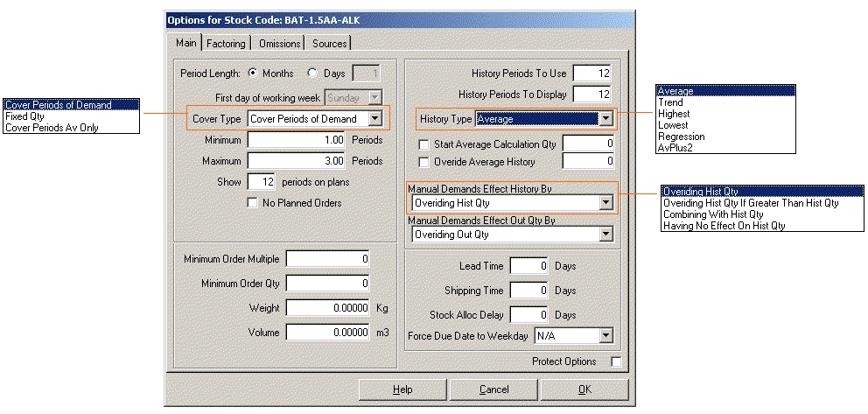Open Manual Demands Effect Out Qty dropdown

(605, 235)
